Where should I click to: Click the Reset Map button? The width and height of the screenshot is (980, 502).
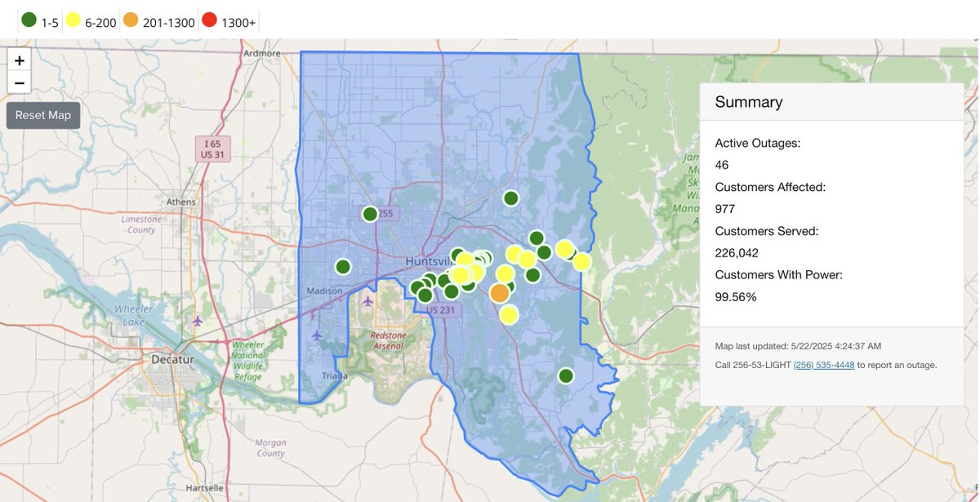pyautogui.click(x=43, y=115)
